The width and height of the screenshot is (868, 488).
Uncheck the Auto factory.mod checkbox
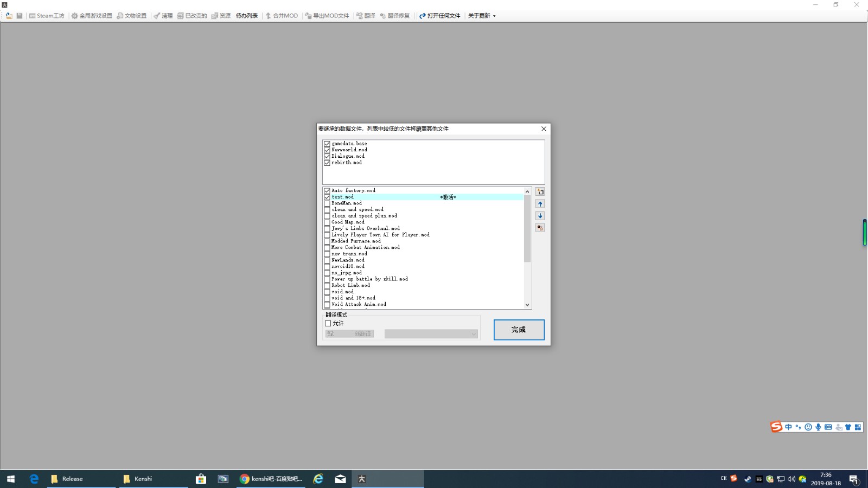pyautogui.click(x=327, y=191)
